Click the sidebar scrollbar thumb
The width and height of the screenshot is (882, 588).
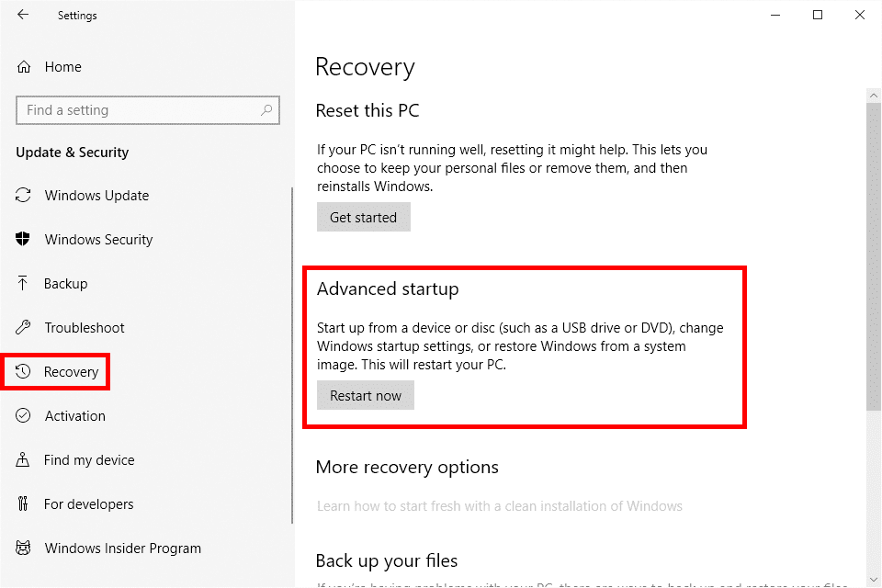[x=292, y=356]
